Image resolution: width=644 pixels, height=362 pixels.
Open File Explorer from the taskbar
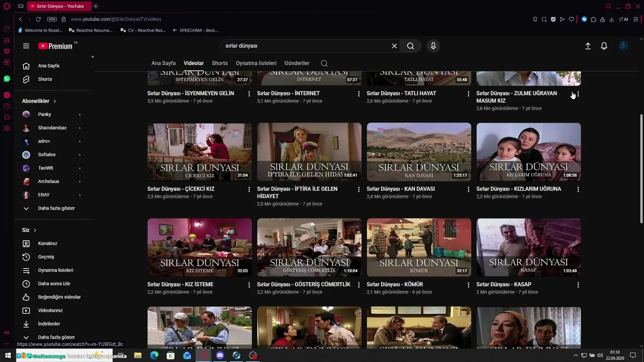coord(137,355)
